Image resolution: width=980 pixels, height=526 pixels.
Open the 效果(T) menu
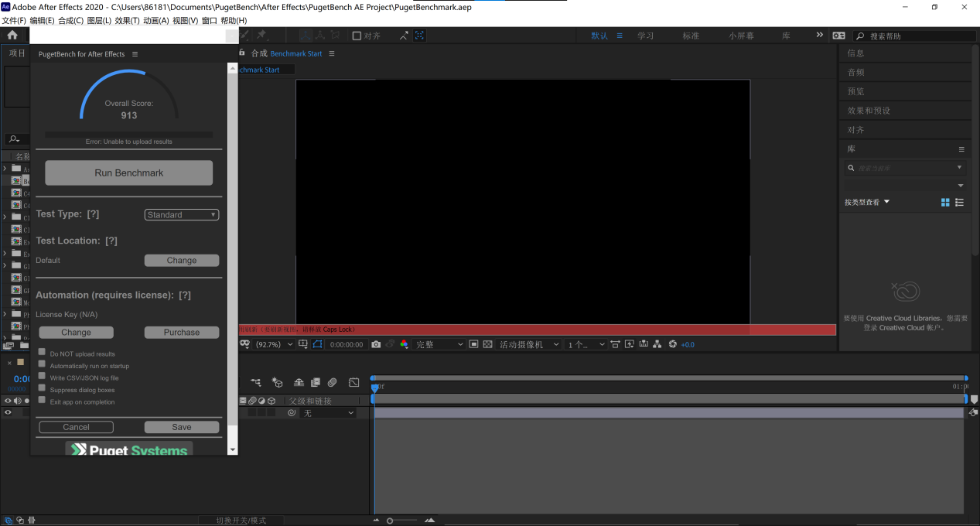(x=127, y=20)
